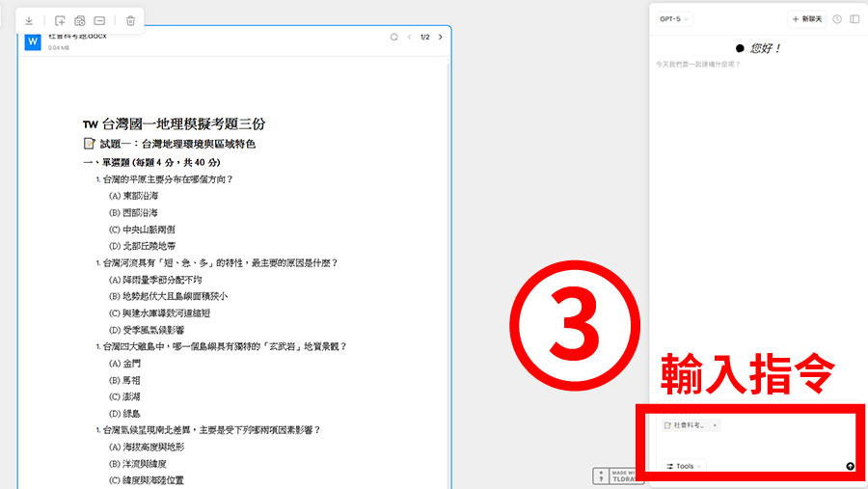
Task: Click the refresh icon in document header
Action: pos(393,38)
